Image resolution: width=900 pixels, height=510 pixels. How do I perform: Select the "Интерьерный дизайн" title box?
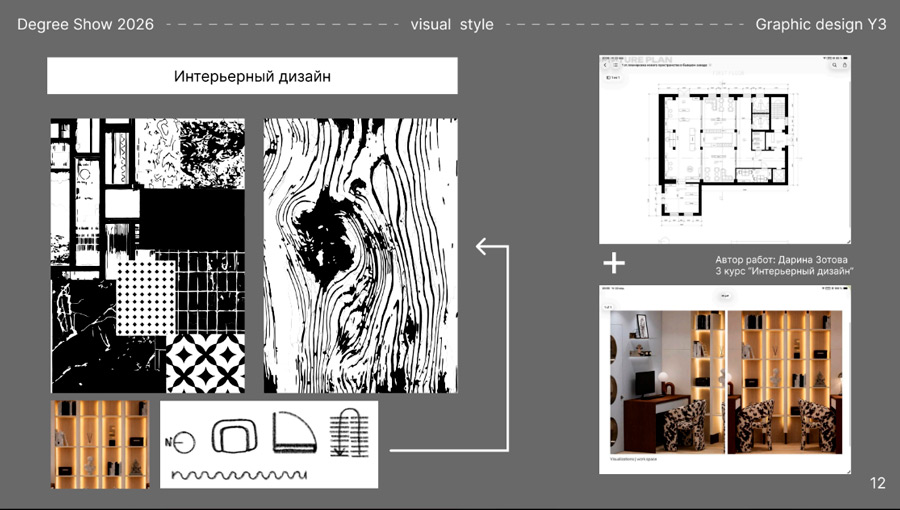(x=253, y=76)
